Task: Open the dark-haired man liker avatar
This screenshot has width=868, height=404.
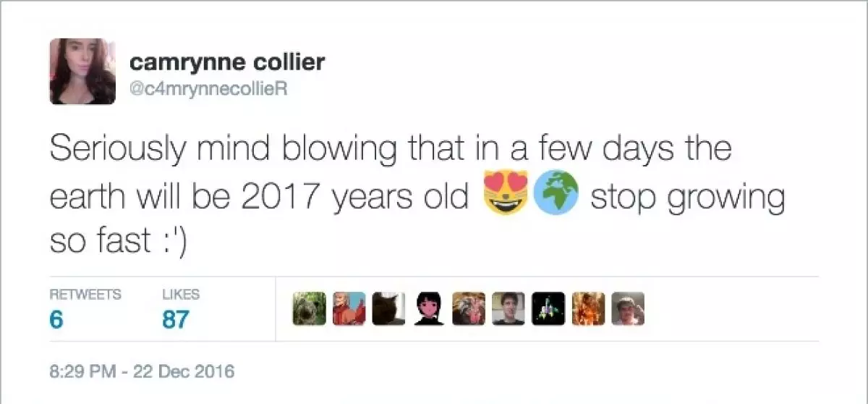Action: pos(507,309)
